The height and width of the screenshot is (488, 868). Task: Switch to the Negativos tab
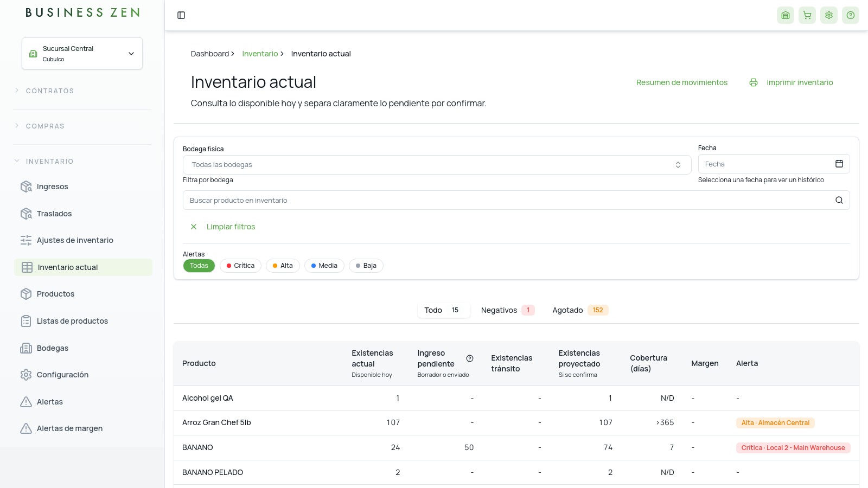click(x=508, y=310)
